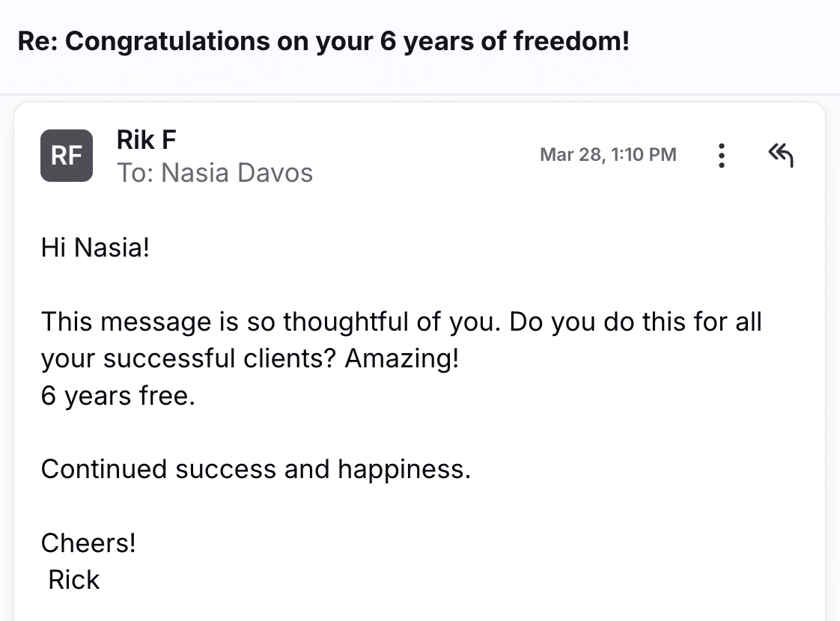The height and width of the screenshot is (621, 840).
Task: Click the 'Mar 28, 1:10 PM' timestamp
Action: point(608,155)
